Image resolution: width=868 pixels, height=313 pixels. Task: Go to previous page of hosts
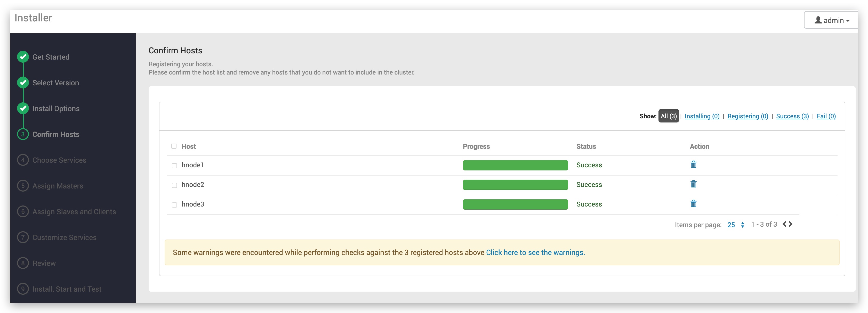click(784, 224)
